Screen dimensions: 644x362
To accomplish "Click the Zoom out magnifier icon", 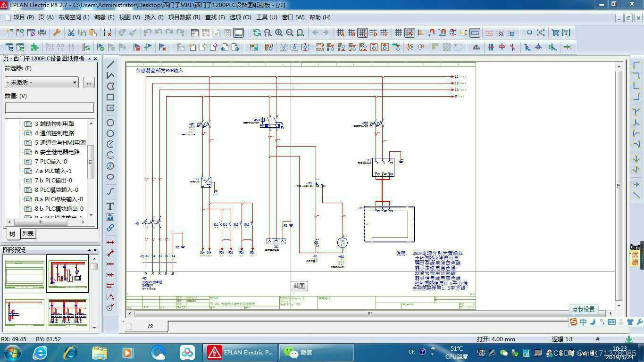I will (289, 33).
